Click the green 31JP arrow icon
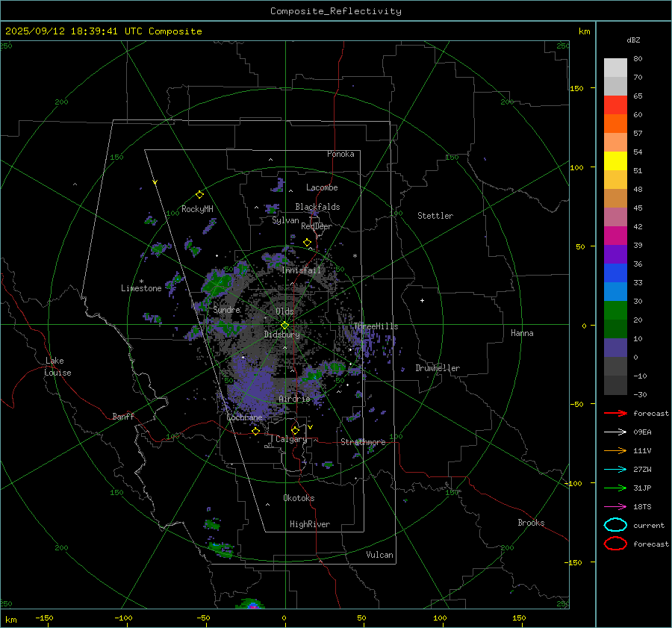Viewport: 672px width, 628px height. (x=615, y=488)
